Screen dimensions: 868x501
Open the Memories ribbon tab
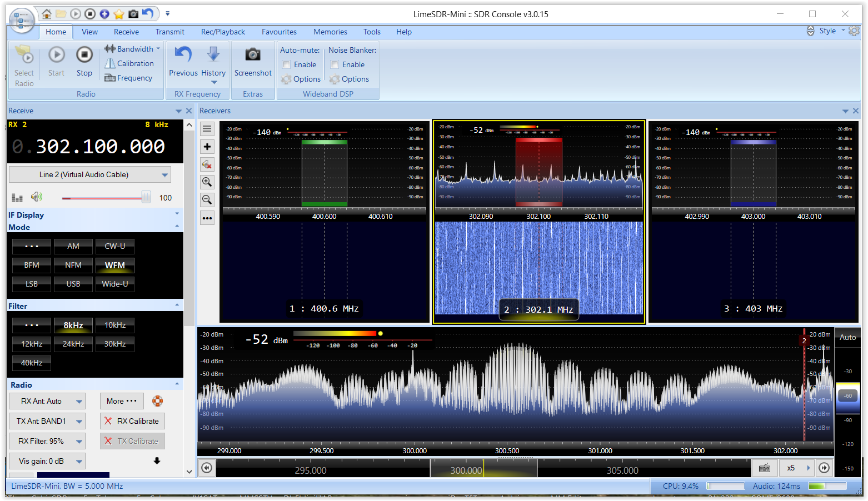330,32
